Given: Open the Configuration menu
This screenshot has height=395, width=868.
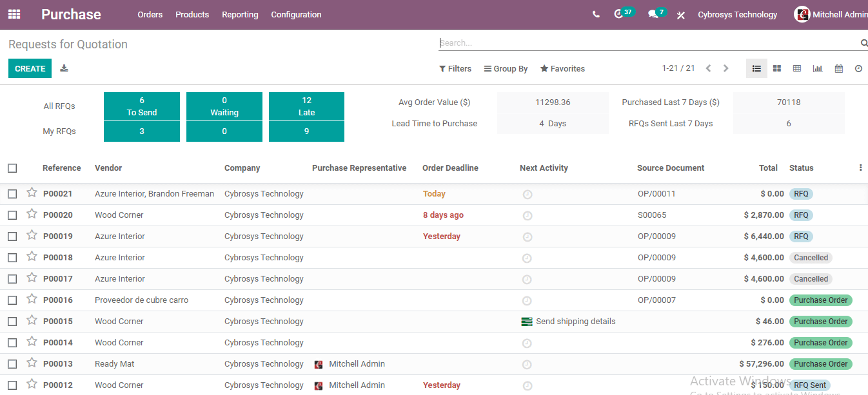Looking at the screenshot, I should coord(296,14).
